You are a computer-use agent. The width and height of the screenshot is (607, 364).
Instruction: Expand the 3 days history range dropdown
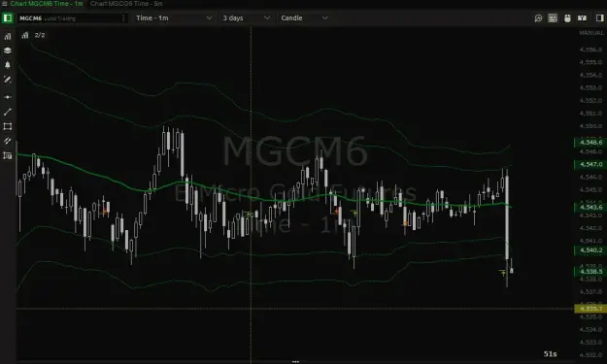click(x=246, y=18)
